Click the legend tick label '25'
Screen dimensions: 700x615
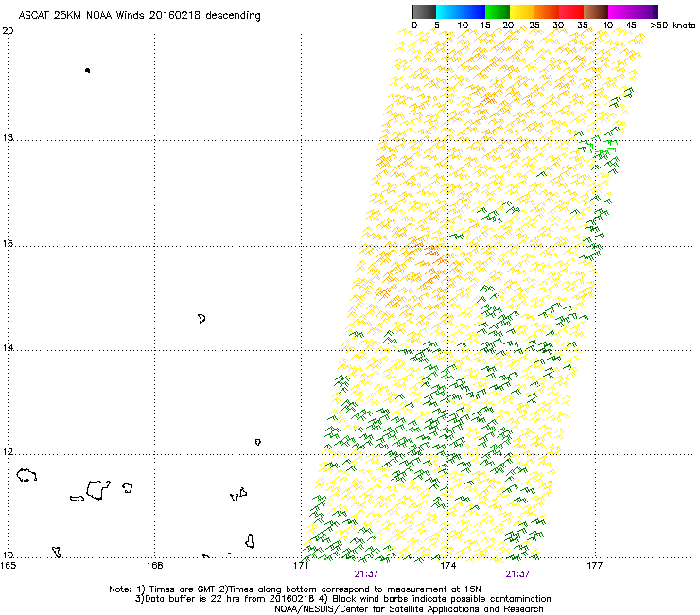[x=534, y=26]
